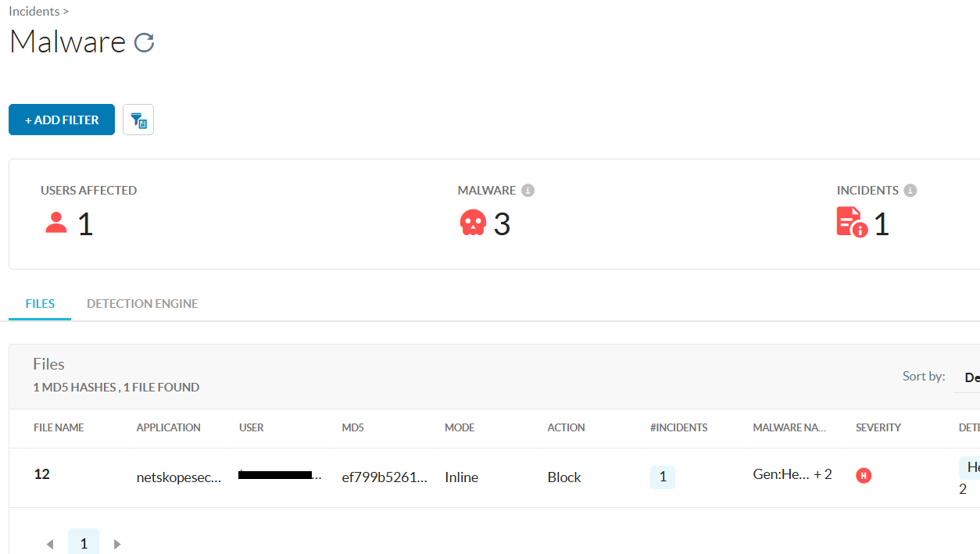Open the saved filters icon button
Image resolution: width=980 pixels, height=554 pixels.
click(x=138, y=120)
